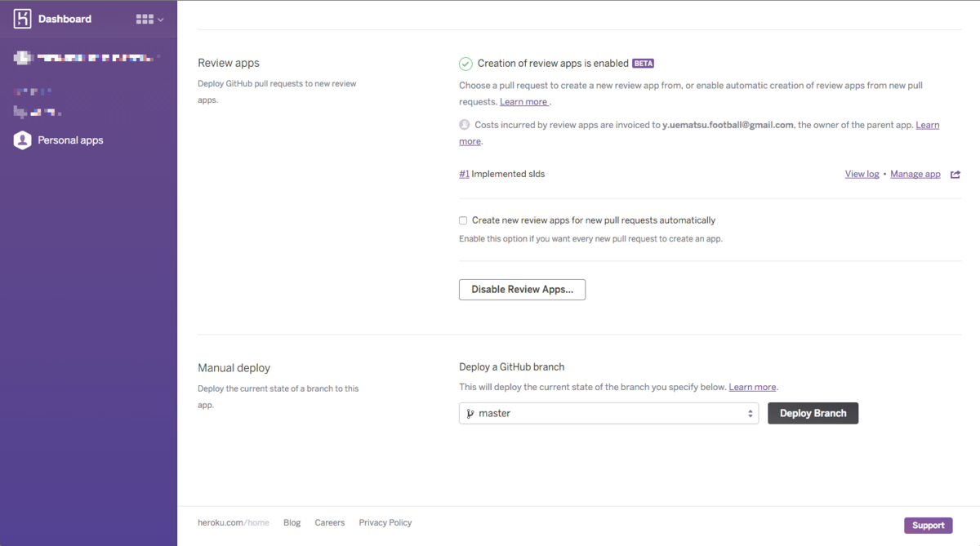Click the heroku.com/home footer link
Image resolution: width=980 pixels, height=546 pixels.
click(x=234, y=522)
